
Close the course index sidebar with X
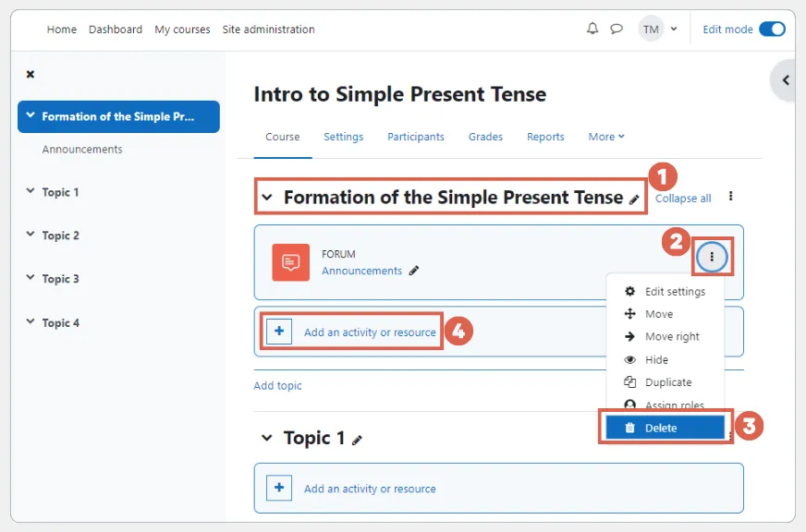pyautogui.click(x=30, y=75)
